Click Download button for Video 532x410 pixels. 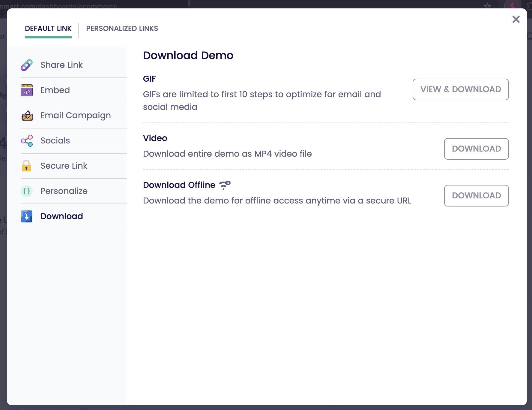click(476, 149)
